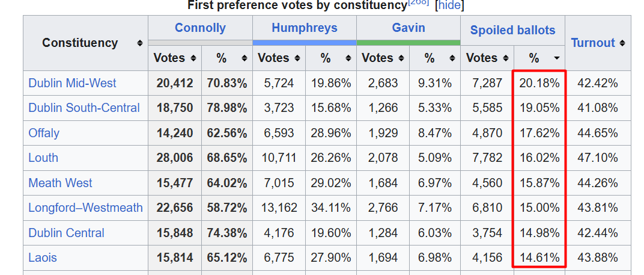
Task: Hide the first preference votes table
Action: [x=450, y=5]
